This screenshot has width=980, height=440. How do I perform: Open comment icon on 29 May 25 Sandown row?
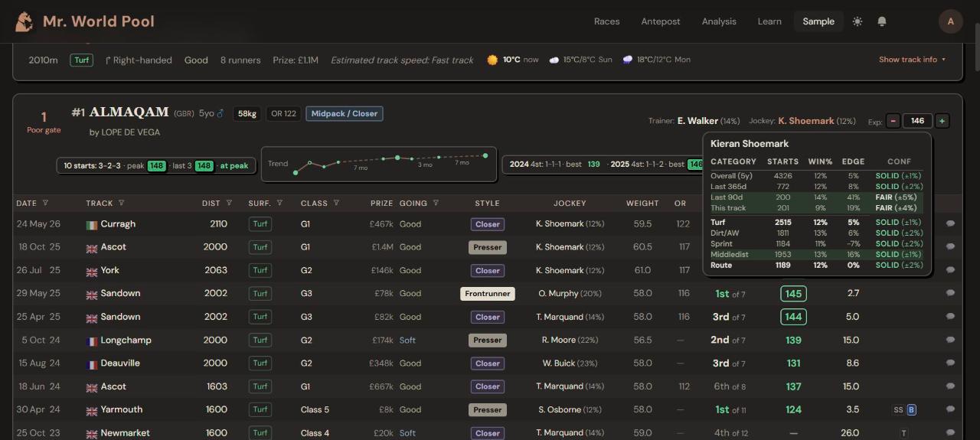pyautogui.click(x=950, y=293)
